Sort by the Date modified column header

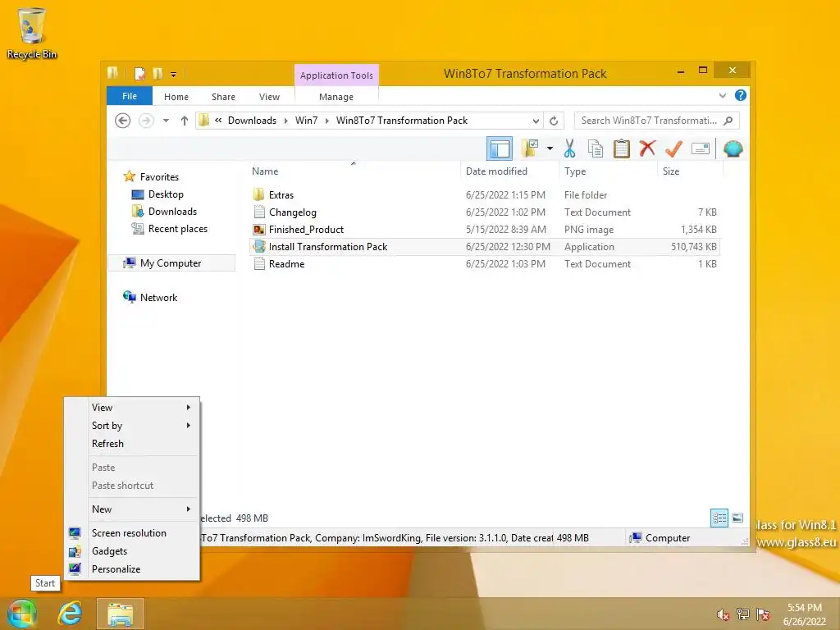point(496,171)
